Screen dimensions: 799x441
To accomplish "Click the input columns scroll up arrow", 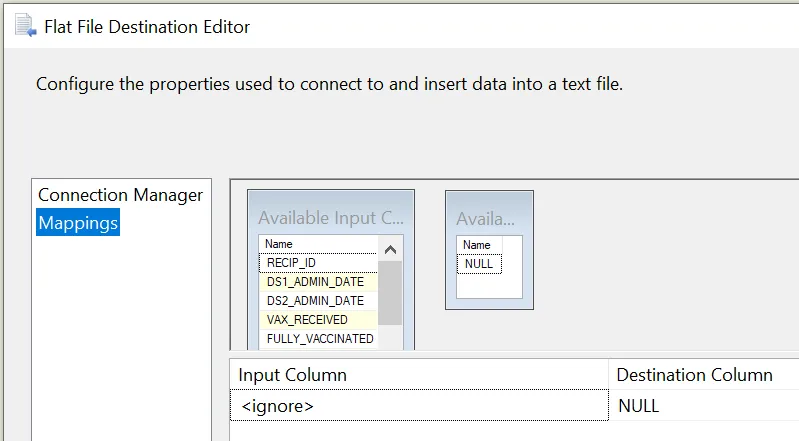I will pyautogui.click(x=390, y=251).
